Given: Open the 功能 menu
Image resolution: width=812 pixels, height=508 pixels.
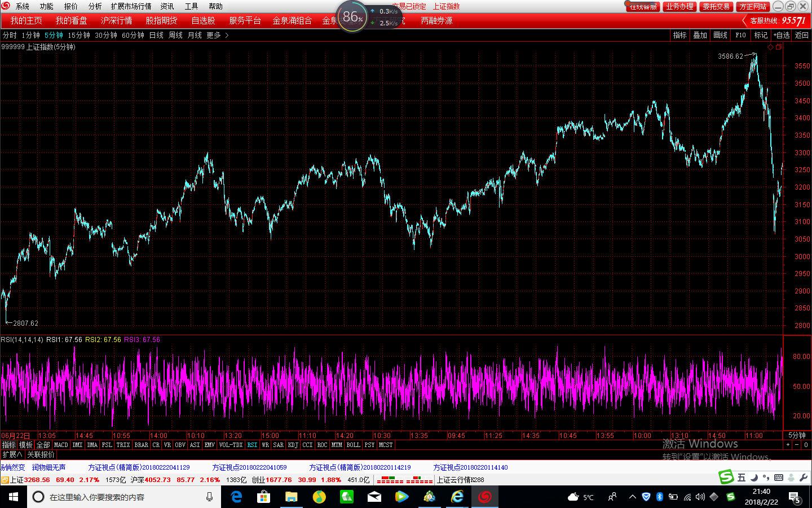Looking at the screenshot, I should [47, 6].
